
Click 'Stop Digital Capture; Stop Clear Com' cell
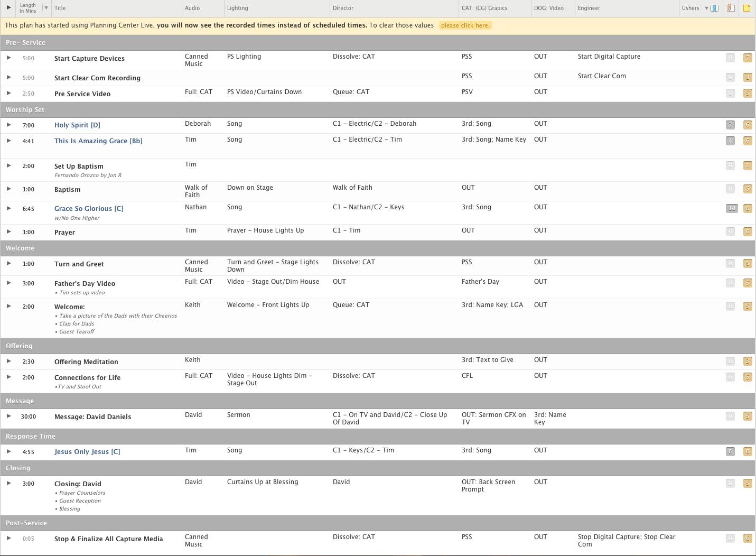[x=627, y=541]
